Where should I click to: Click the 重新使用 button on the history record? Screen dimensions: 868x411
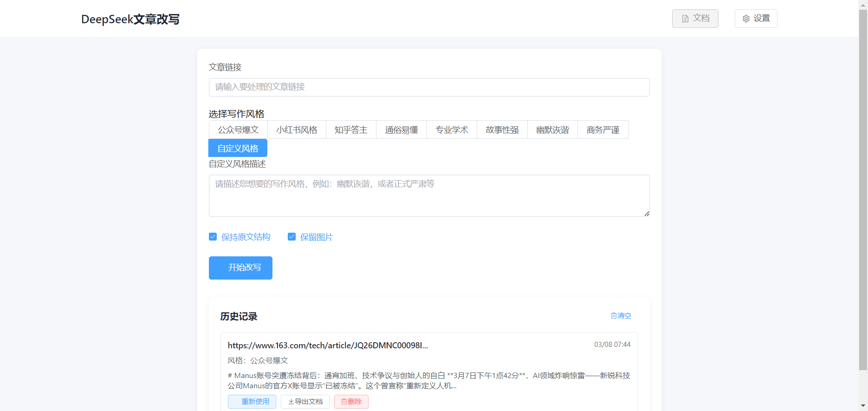pos(252,402)
